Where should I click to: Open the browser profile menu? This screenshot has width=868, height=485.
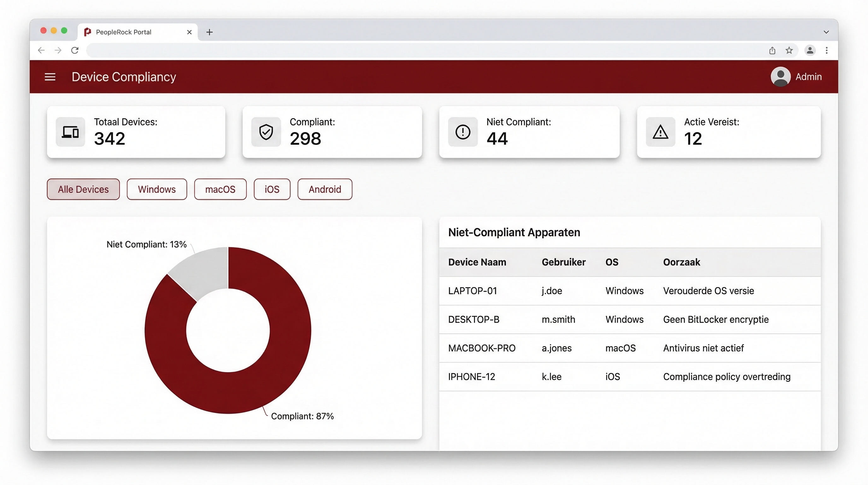tap(810, 50)
